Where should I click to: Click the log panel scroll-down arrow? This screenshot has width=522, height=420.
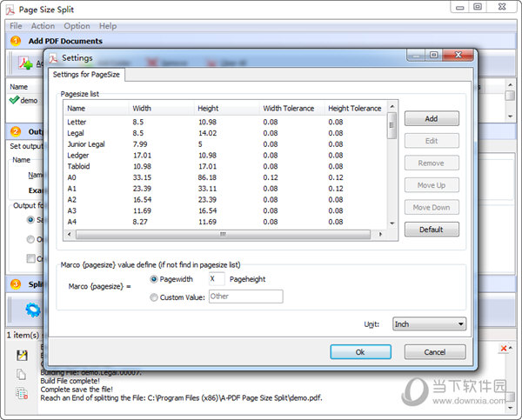[x=510, y=408]
